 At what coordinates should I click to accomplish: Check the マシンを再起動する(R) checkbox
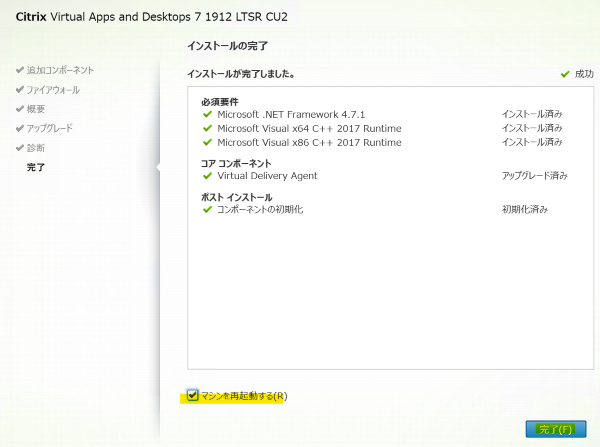[x=192, y=395]
